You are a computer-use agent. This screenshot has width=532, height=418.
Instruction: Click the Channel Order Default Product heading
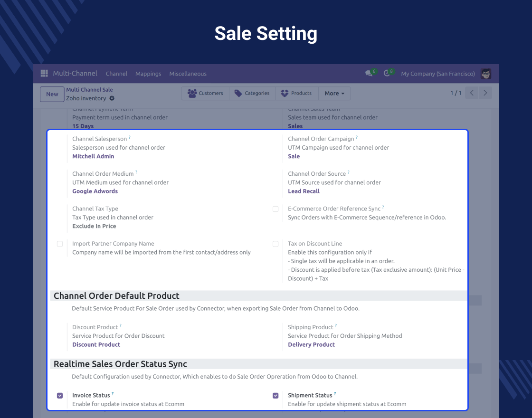[116, 295]
